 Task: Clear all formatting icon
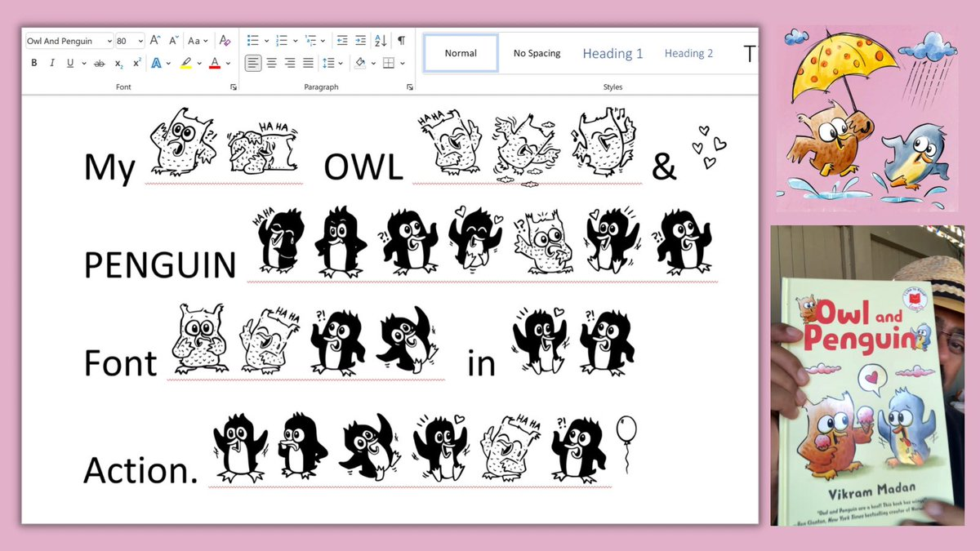pos(225,40)
